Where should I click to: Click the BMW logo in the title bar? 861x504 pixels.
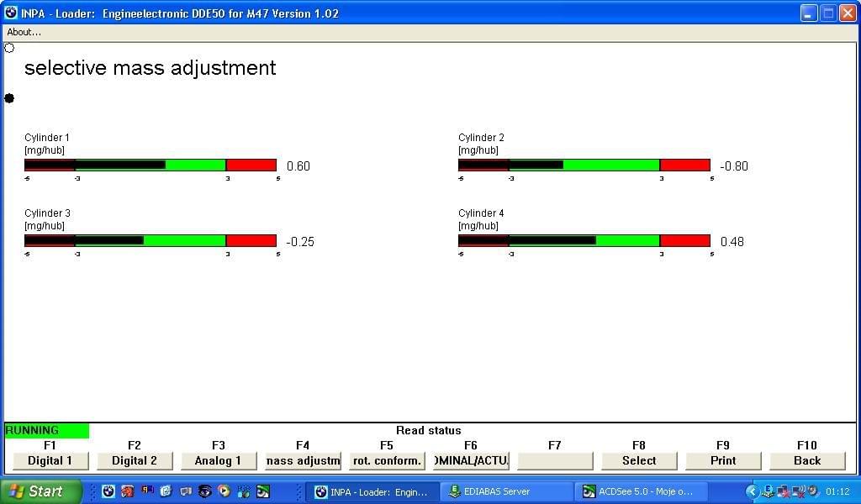(11, 13)
